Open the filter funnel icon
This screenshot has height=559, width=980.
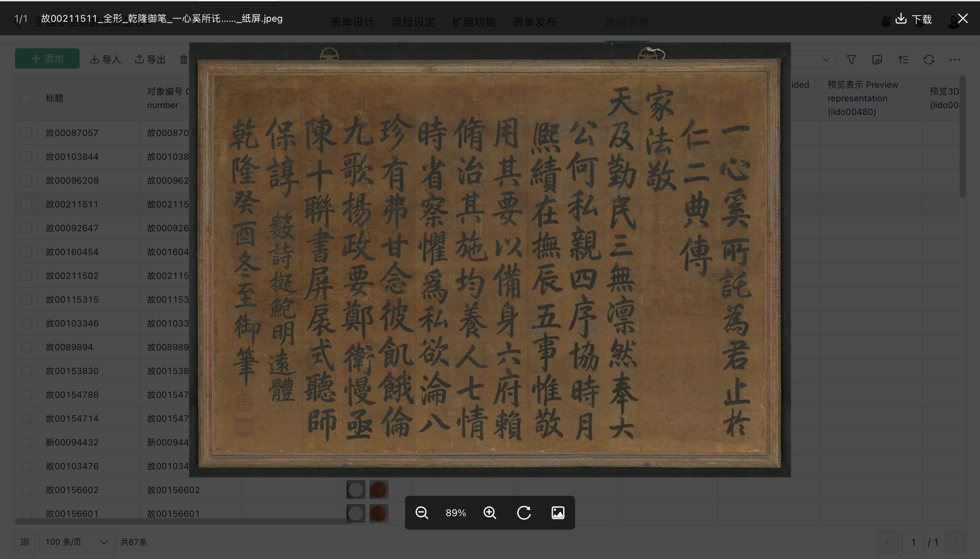click(851, 60)
